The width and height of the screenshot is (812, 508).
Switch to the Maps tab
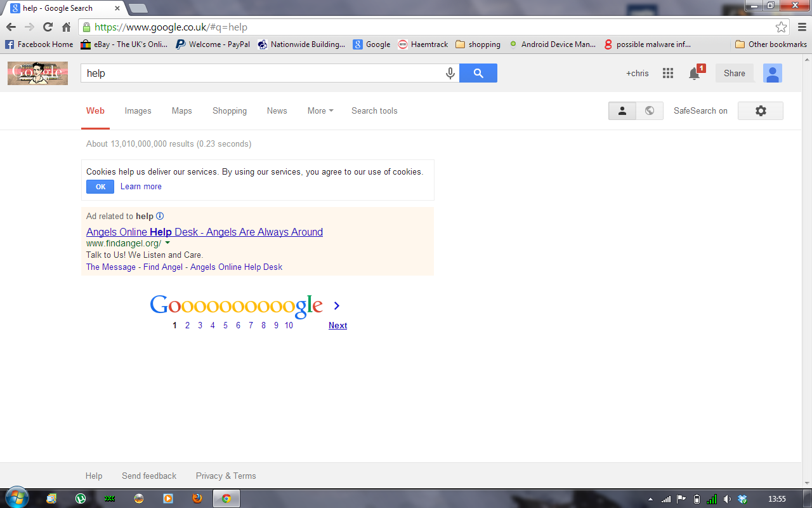point(181,110)
